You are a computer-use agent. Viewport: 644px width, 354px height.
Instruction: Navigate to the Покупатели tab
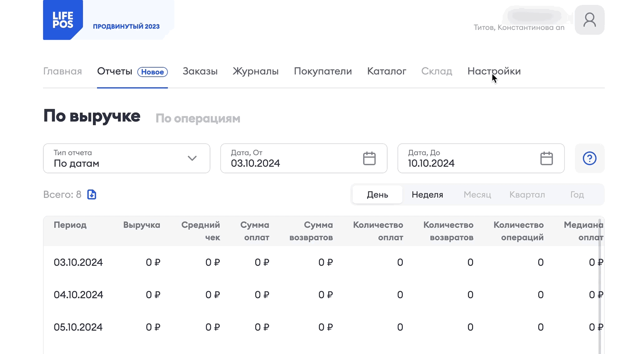point(323,71)
